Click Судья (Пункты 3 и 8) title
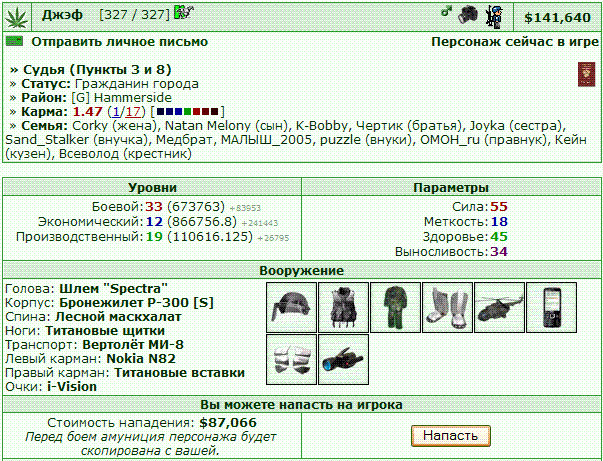The width and height of the screenshot is (603, 461). pos(97,70)
